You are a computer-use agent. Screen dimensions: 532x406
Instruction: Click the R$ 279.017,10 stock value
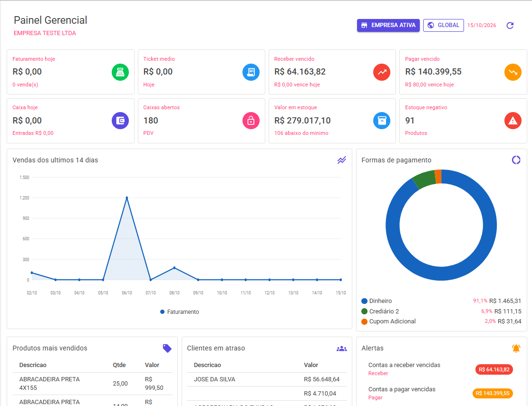point(302,120)
